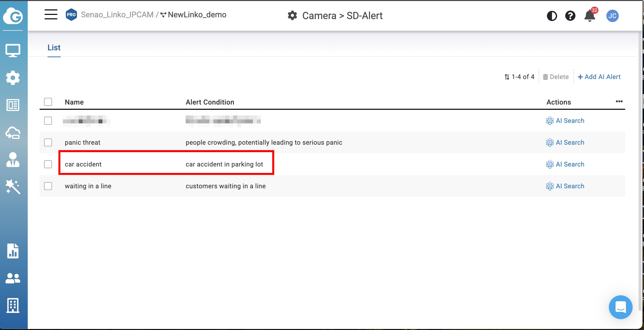Check the car accident row checkbox

click(x=48, y=164)
